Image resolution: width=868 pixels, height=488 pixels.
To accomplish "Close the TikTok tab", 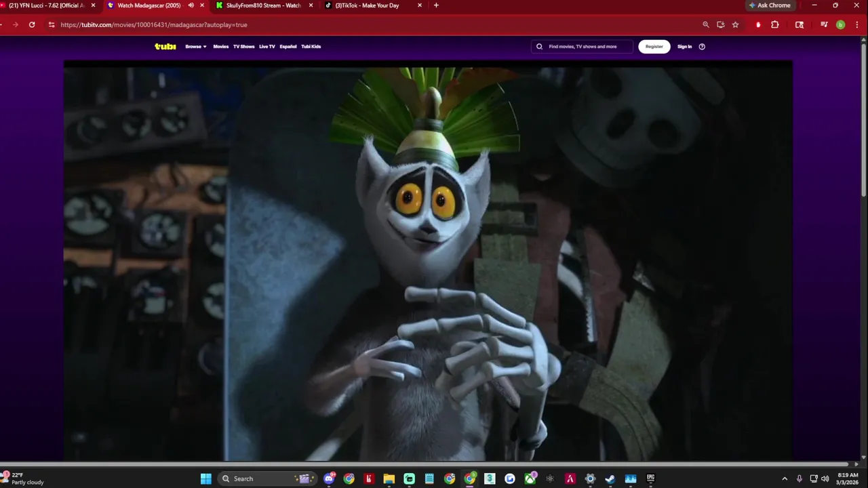I will click(419, 5).
